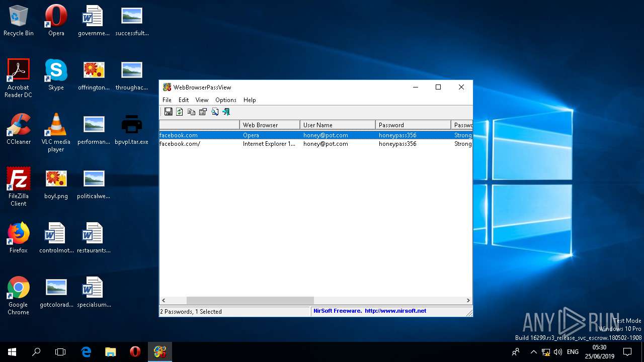Image resolution: width=644 pixels, height=362 pixels.
Task: Open the volume control in system tray
Action: (x=557, y=352)
